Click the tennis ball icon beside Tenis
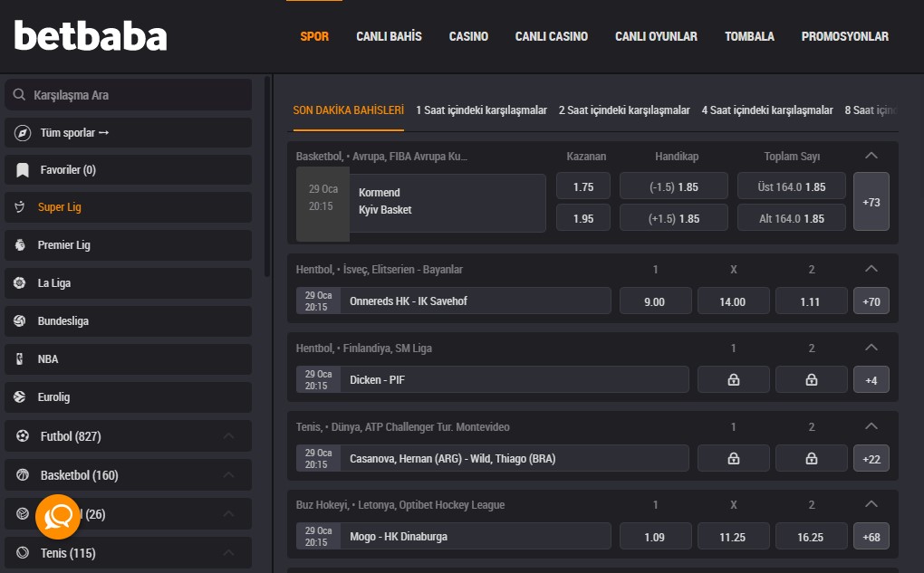The height and width of the screenshot is (573, 924). (x=23, y=552)
